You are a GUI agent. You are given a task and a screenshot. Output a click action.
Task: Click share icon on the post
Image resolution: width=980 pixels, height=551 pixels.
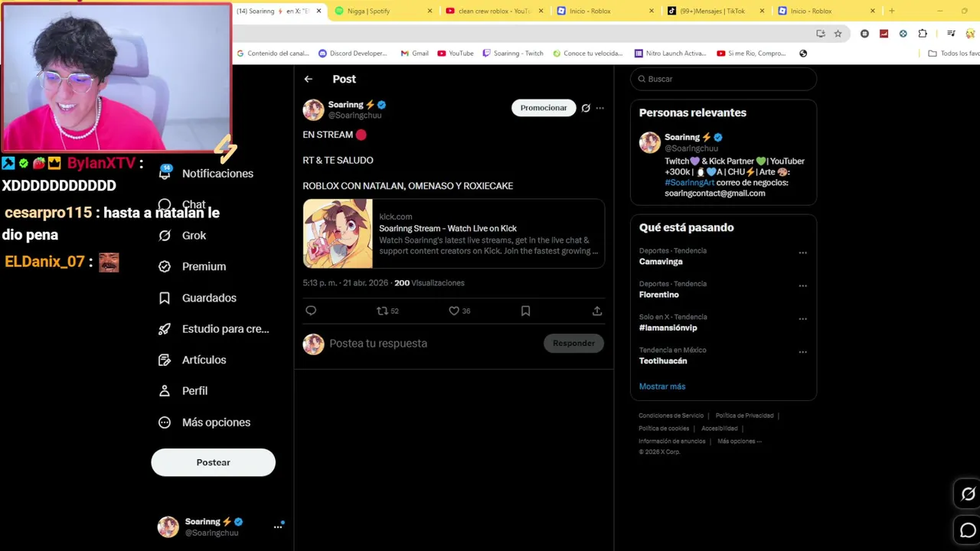[x=597, y=311]
